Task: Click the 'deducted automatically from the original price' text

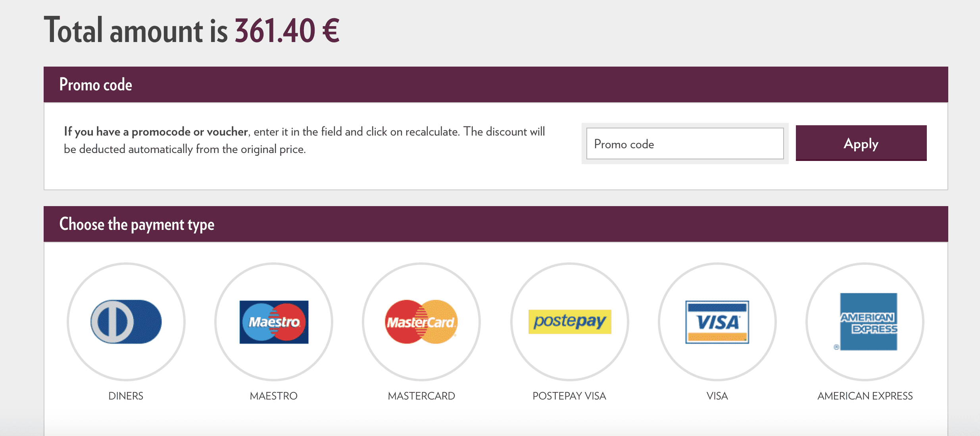Action: pyautogui.click(x=192, y=149)
